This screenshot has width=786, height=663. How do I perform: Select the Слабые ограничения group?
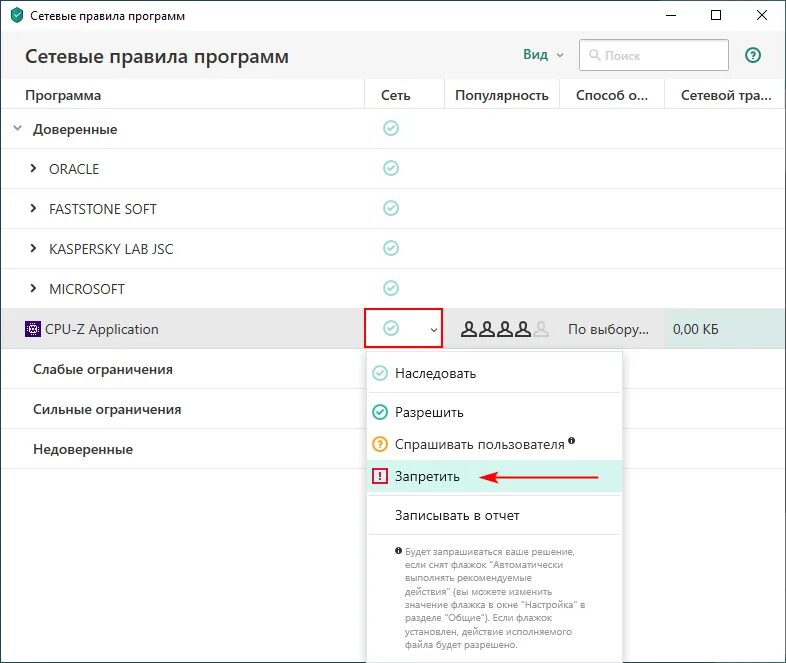pos(103,369)
